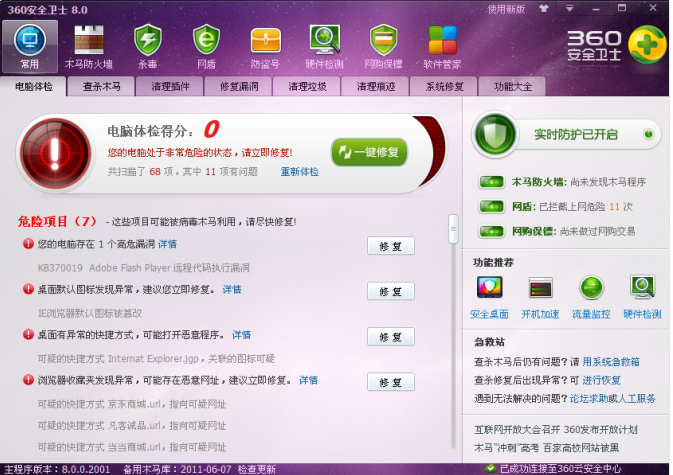
Task: Switch to the 清理痕迹 tab
Action: pyautogui.click(x=376, y=86)
